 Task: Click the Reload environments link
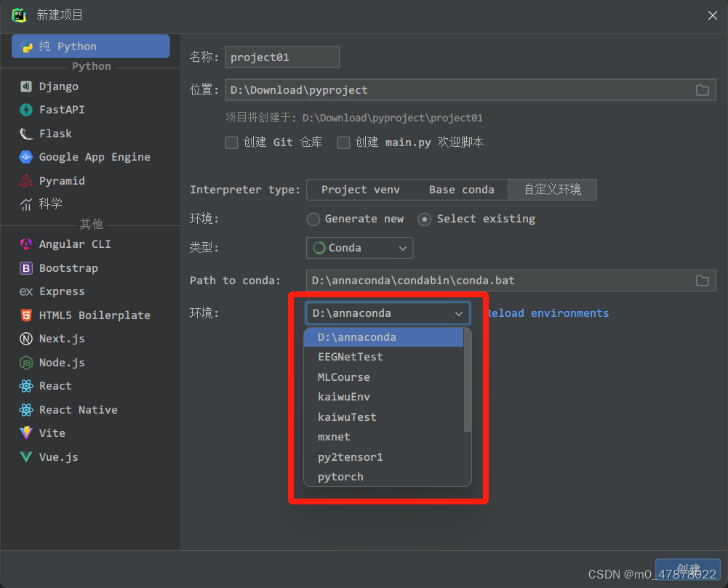pos(549,313)
